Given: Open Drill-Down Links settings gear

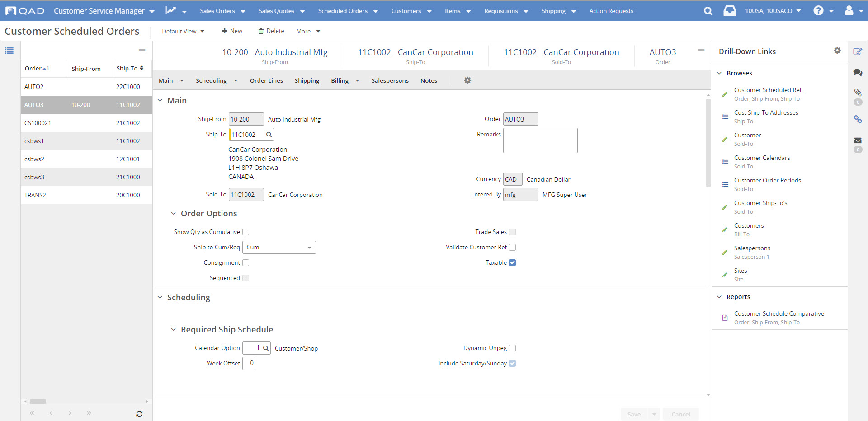Looking at the screenshot, I should tap(837, 51).
